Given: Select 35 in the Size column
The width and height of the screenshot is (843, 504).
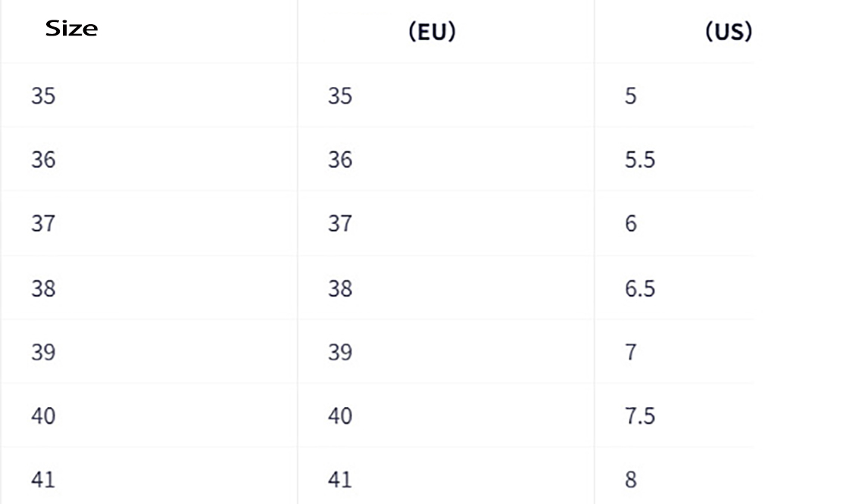Looking at the screenshot, I should click(43, 96).
